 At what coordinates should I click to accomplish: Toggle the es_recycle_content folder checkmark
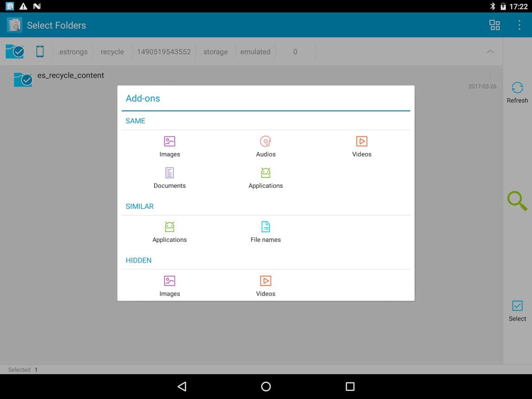pyautogui.click(x=23, y=79)
